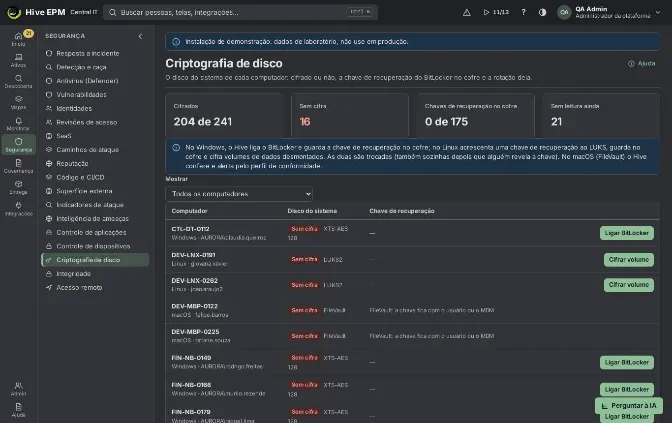
Task: Select computer name DEV-MBP-0225
Action: point(195,332)
